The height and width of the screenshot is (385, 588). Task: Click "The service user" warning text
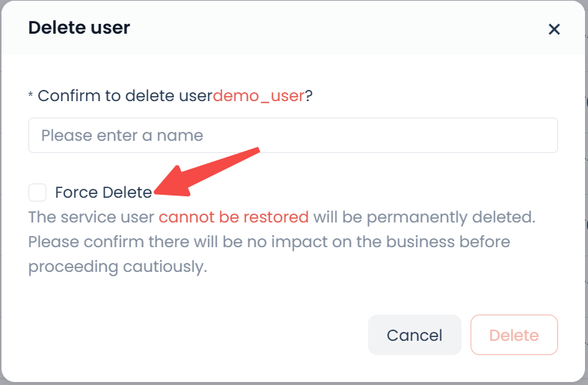[x=91, y=217]
